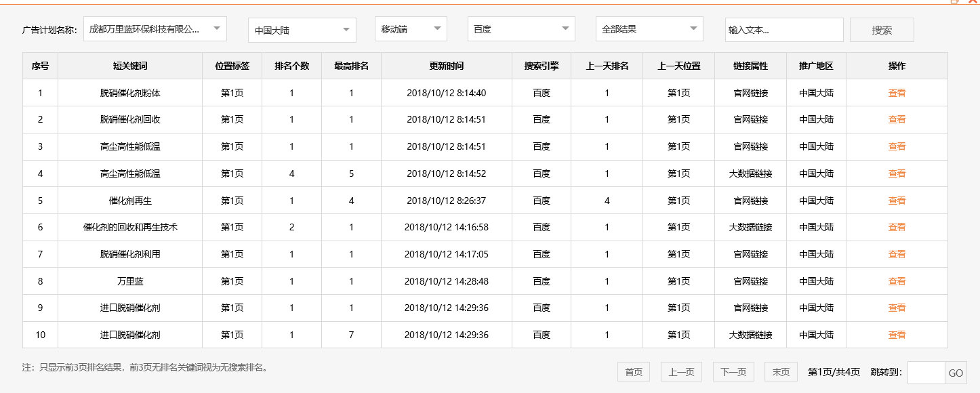Click 查看 for keyword 催化剂再生
Screen dimensions: 980x393
click(x=896, y=200)
